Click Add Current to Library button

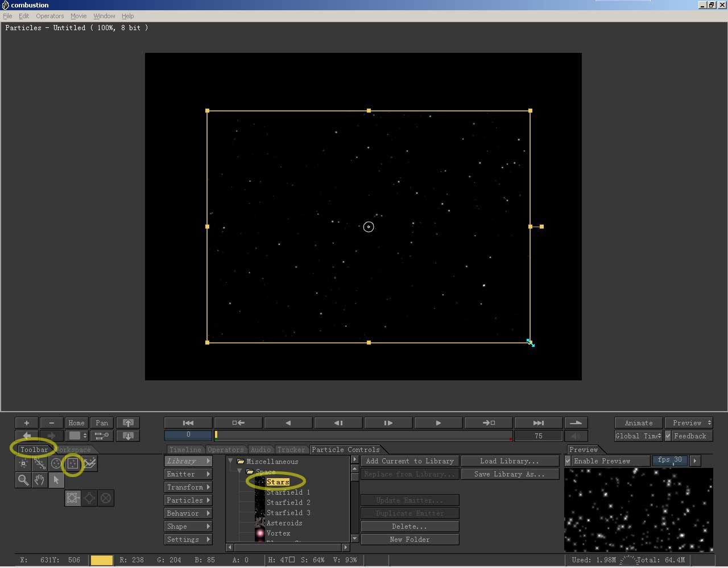point(409,461)
